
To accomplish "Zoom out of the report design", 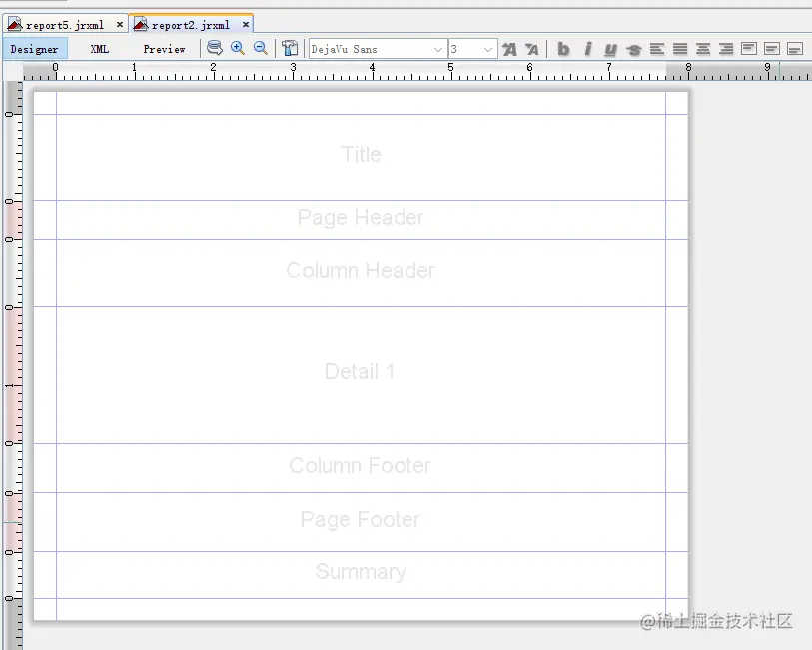I will click(x=260, y=47).
